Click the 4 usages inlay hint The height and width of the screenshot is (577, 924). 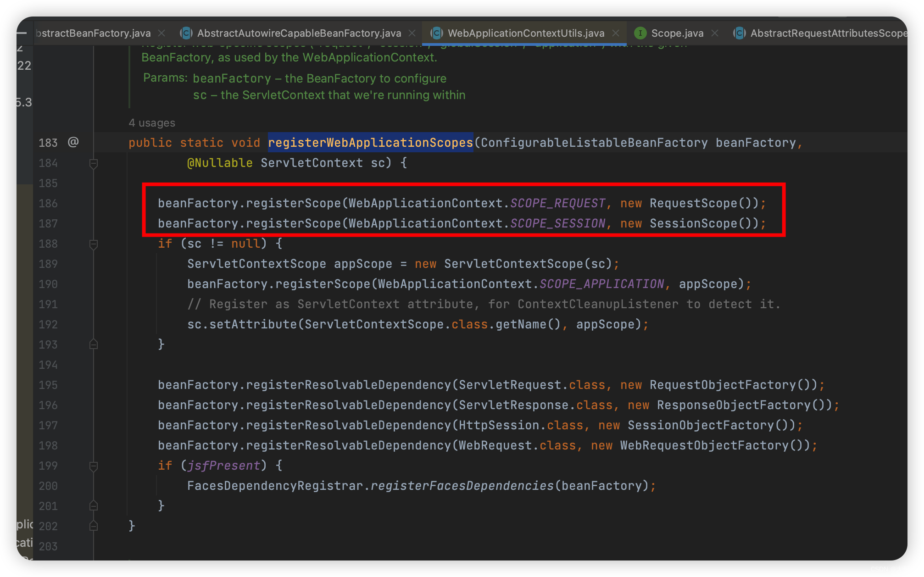coord(152,123)
